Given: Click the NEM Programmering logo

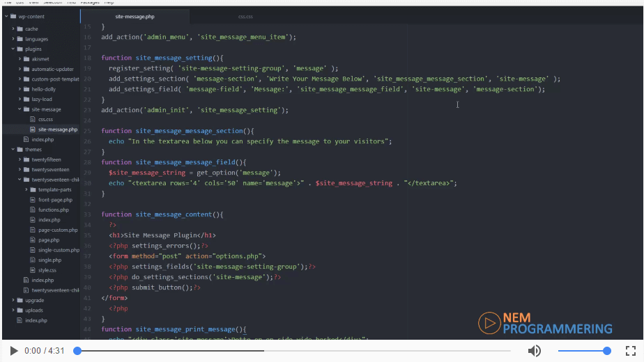Looking at the screenshot, I should 545,322.
